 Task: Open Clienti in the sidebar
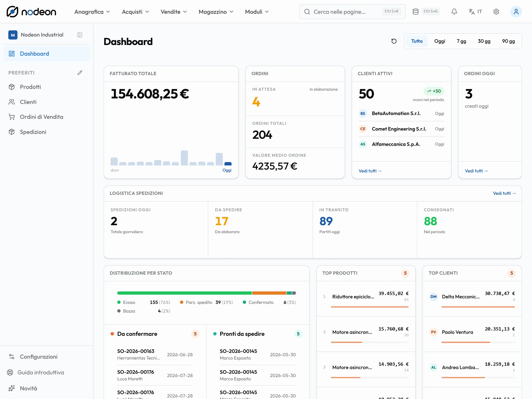(46, 102)
